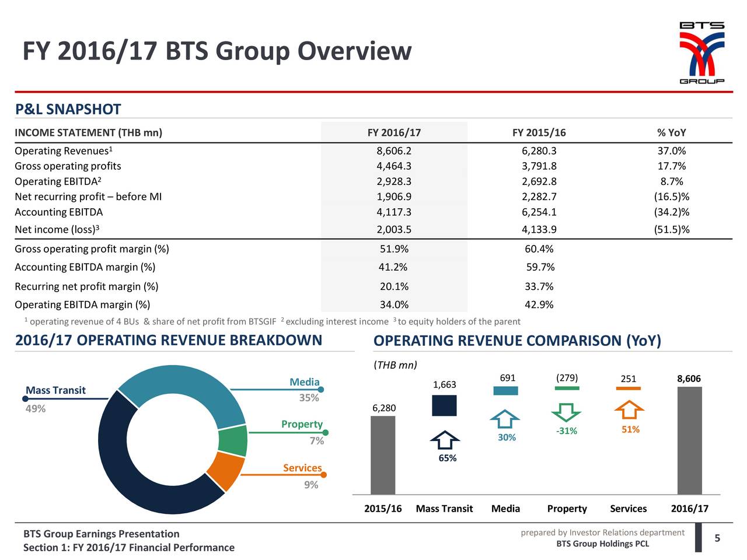This screenshot has width=747, height=560.
Task: Click the teal Media up arrow
Action: (505, 419)
